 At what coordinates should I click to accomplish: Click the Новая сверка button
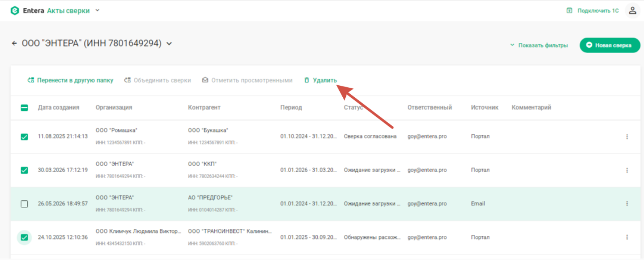[x=610, y=45]
